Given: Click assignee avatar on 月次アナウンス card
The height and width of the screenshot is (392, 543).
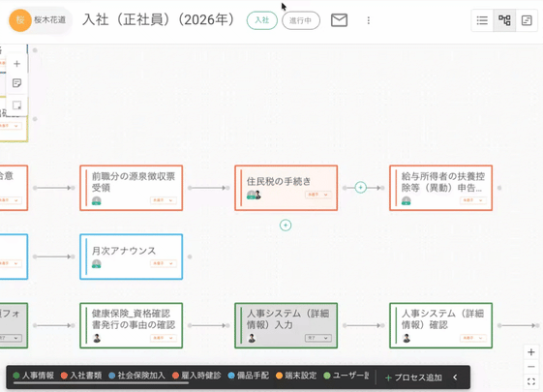Looking at the screenshot, I should (96, 264).
